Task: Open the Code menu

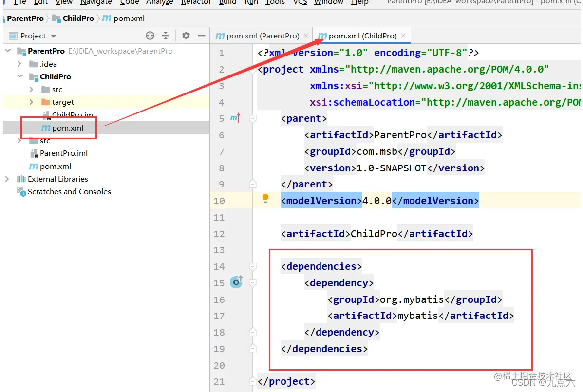Action: 130,2
